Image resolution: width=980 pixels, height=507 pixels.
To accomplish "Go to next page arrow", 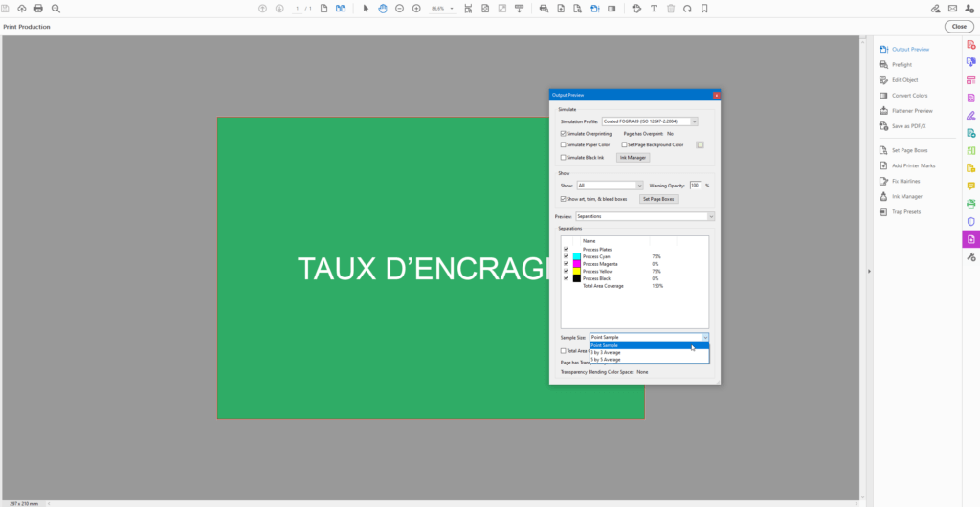I will click(279, 9).
